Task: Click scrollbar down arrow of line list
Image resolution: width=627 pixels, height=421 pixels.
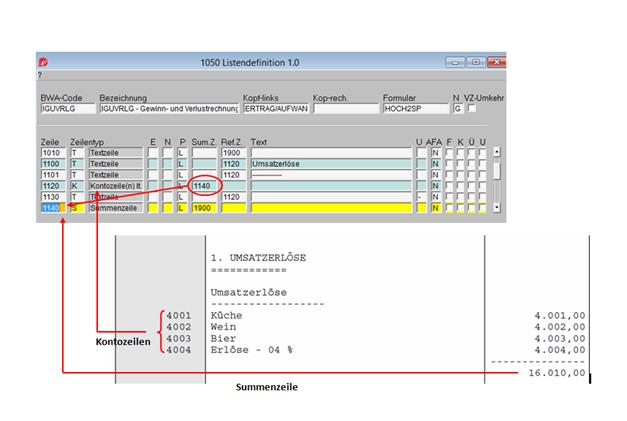Action: tap(497, 208)
